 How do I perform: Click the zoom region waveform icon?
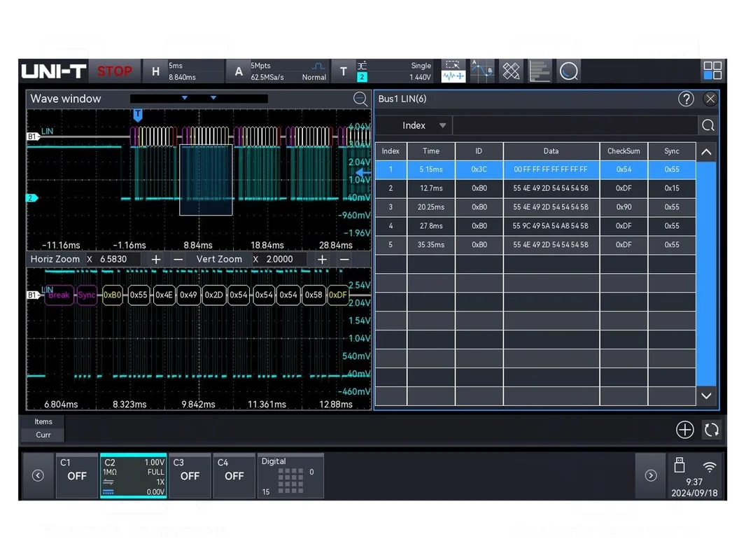click(x=453, y=71)
